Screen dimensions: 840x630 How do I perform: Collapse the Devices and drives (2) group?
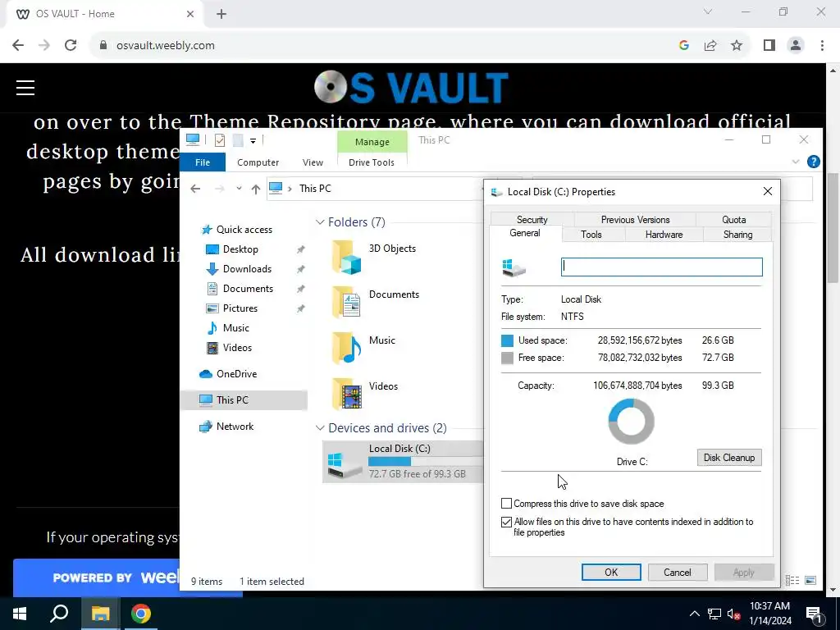coord(320,428)
